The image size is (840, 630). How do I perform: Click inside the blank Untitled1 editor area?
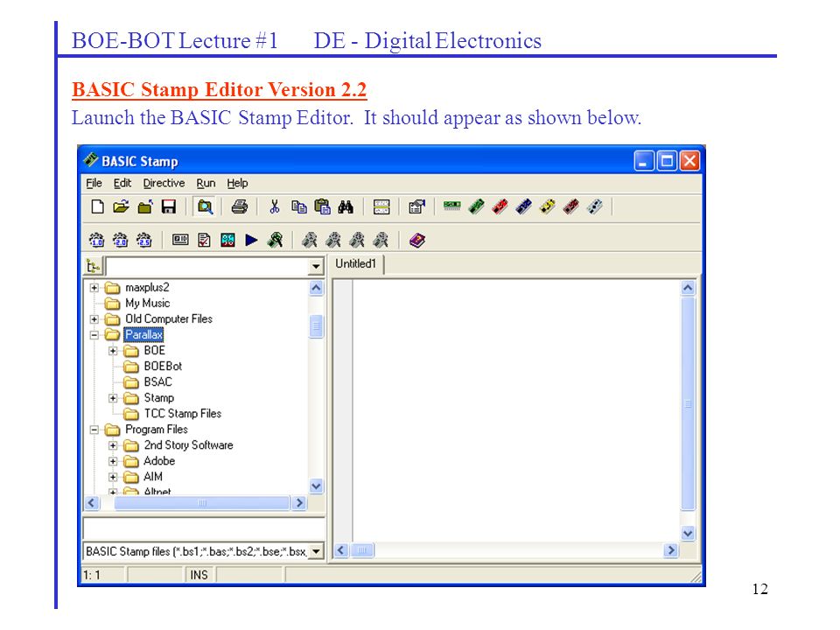tap(516, 410)
